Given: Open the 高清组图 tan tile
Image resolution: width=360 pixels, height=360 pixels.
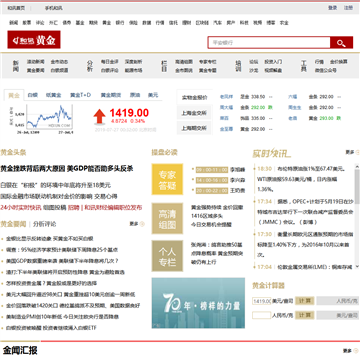Looking at the screenshot, I should click(167, 218).
